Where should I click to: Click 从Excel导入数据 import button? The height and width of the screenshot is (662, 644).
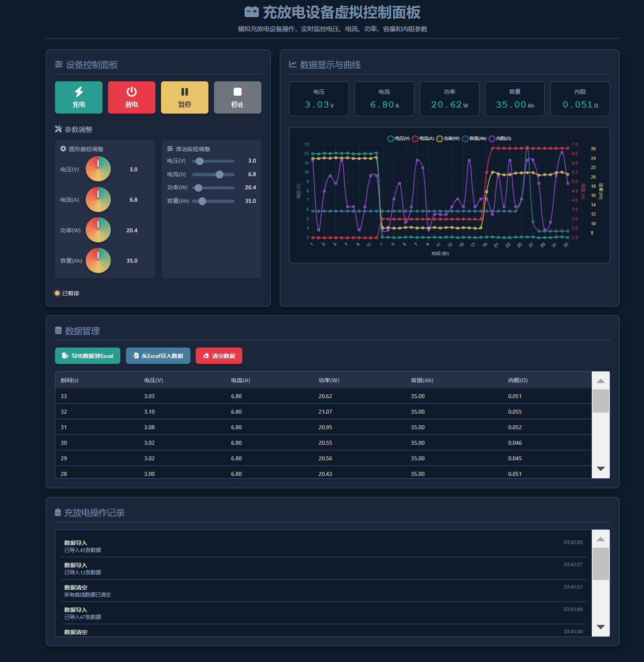[158, 356]
